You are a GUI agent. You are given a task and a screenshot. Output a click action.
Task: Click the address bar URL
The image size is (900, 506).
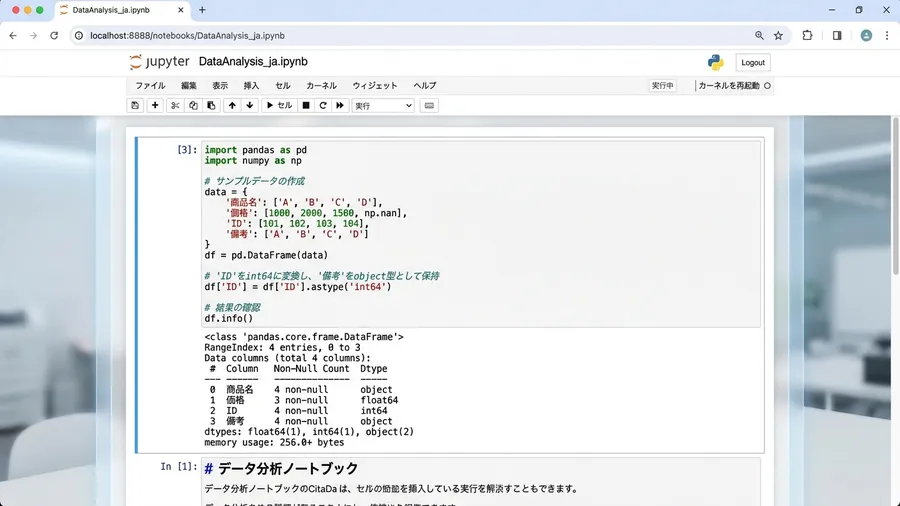pyautogui.click(x=187, y=36)
